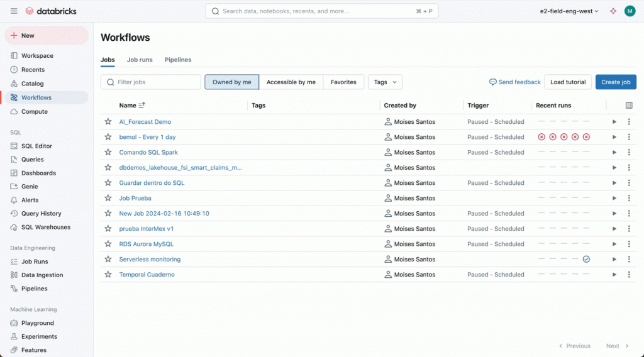Screen dimensions: 644x357
Task: Open Catalog from the sidebar
Action: pos(32,84)
